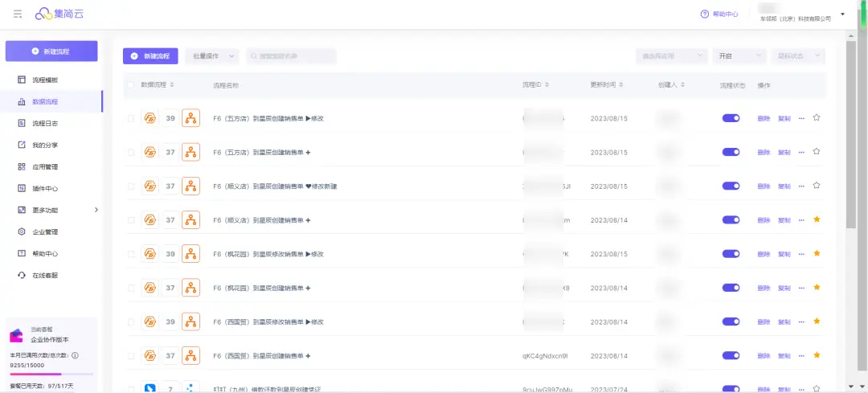Viewport: 868px width, 393px height.
Task: Click the F6 app icon in 西国贸 ▶修改 row
Action: (150, 321)
